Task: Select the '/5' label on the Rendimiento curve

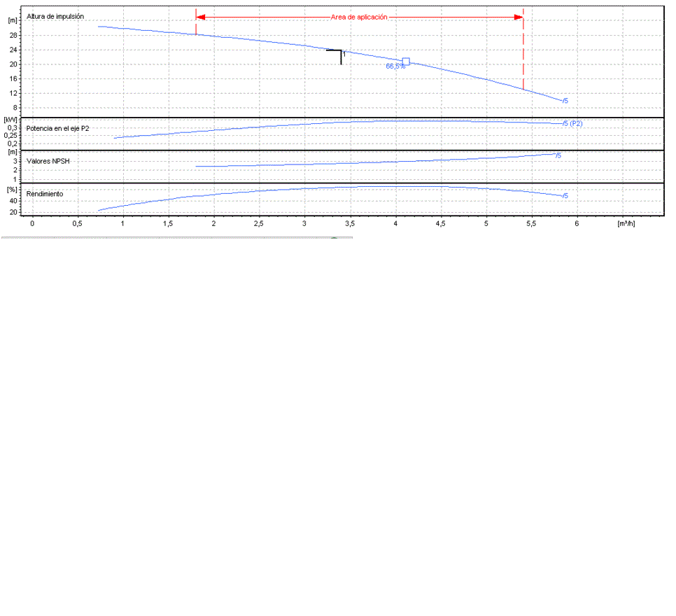Action: tap(565, 196)
